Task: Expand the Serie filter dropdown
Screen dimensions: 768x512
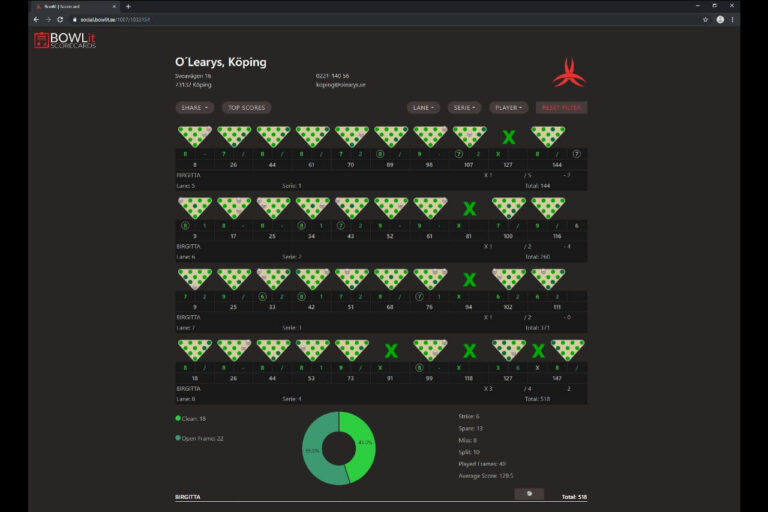Action: pyautogui.click(x=465, y=107)
